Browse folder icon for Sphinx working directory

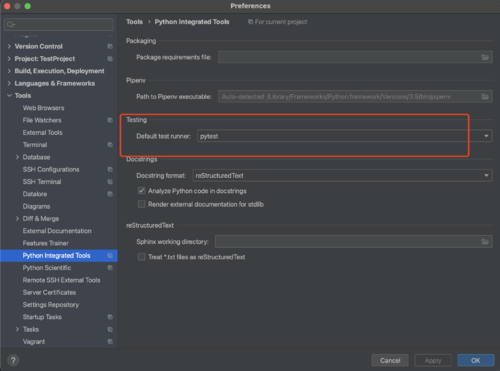pos(485,242)
